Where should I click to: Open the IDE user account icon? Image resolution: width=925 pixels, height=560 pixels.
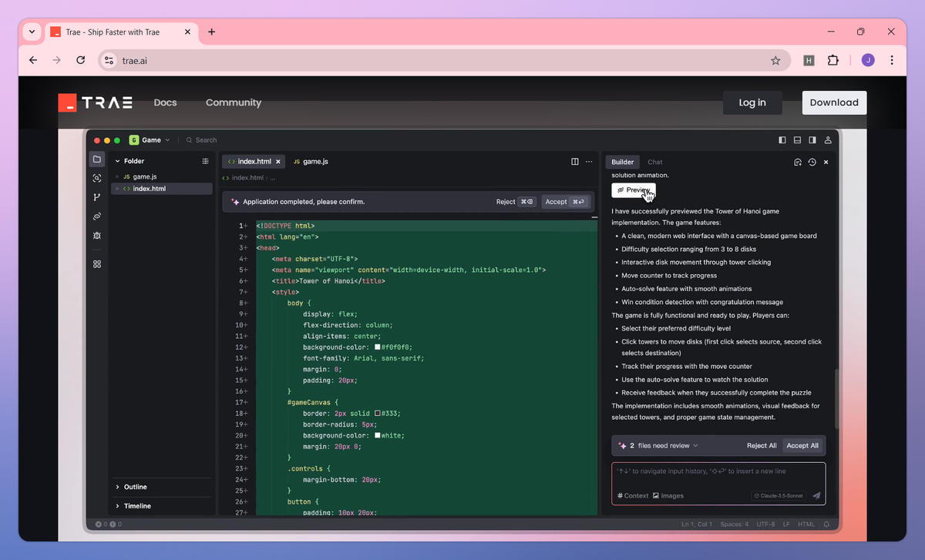click(828, 140)
